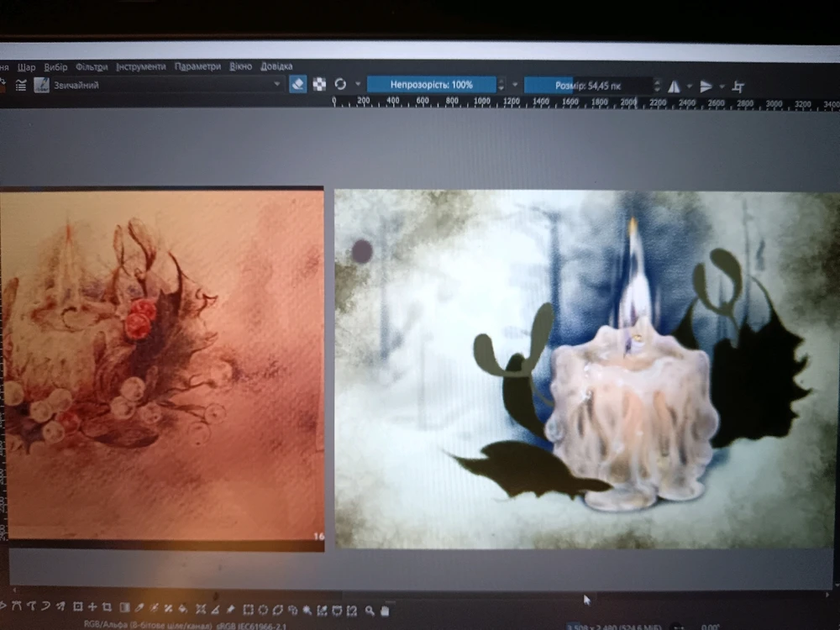Click the Розмір brush size slider
This screenshot has width=840, height=630.
[588, 86]
